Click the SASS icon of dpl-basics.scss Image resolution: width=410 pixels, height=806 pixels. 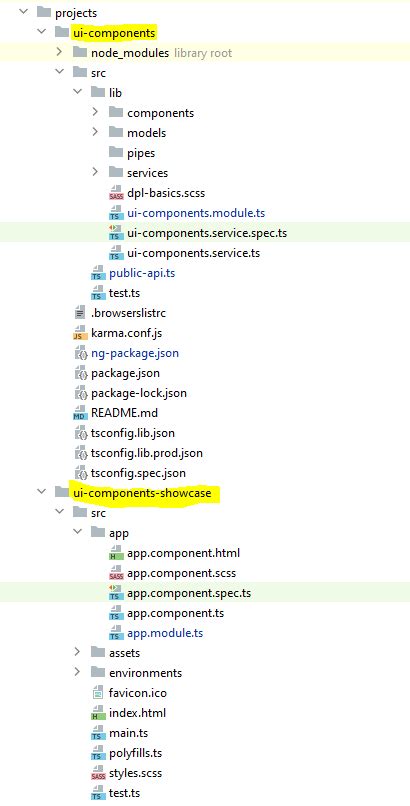pos(116,193)
